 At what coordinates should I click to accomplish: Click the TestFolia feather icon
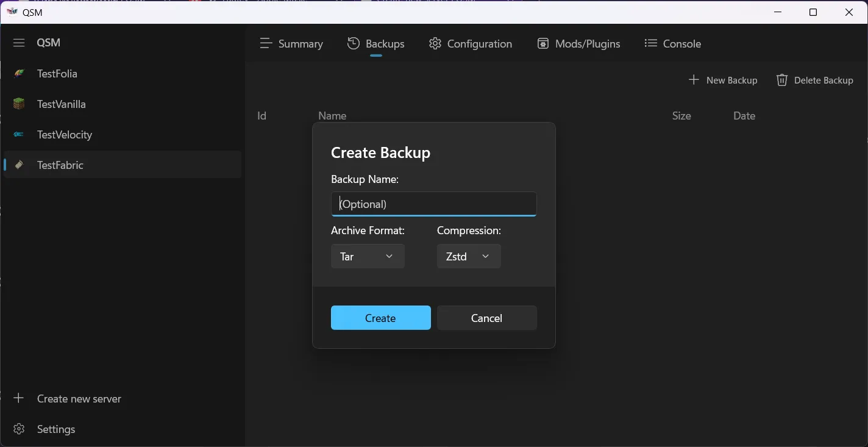pos(19,74)
